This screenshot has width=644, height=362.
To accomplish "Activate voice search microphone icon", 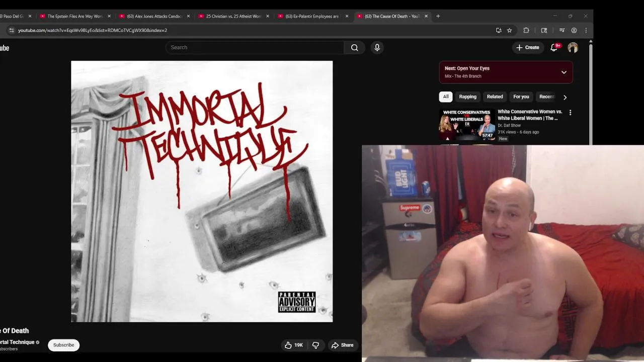I will click(377, 48).
